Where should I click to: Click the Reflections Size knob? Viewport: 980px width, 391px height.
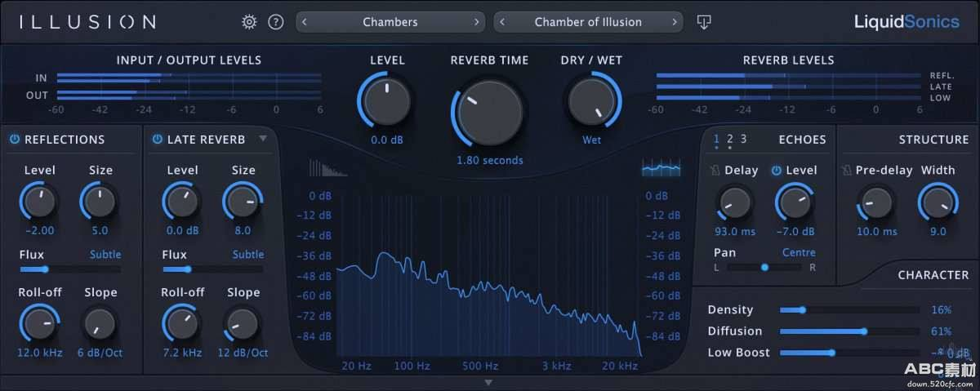[x=100, y=201]
